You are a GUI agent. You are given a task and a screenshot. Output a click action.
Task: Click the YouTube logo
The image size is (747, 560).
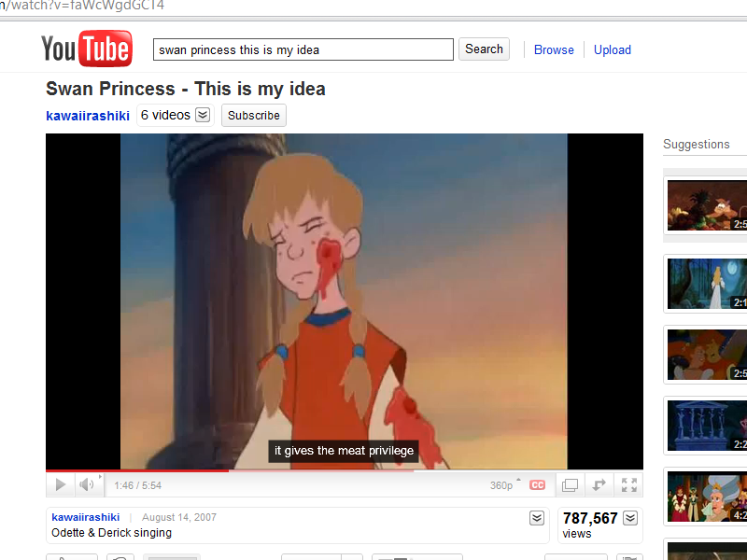tap(87, 49)
